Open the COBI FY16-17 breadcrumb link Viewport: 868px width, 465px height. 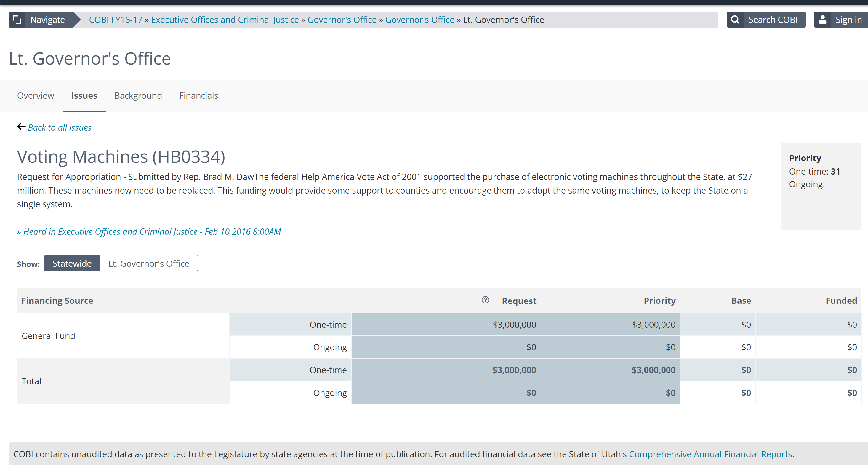pyautogui.click(x=116, y=20)
